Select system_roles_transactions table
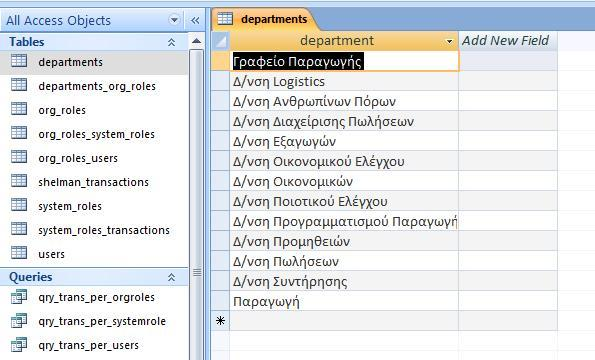 tap(94, 230)
